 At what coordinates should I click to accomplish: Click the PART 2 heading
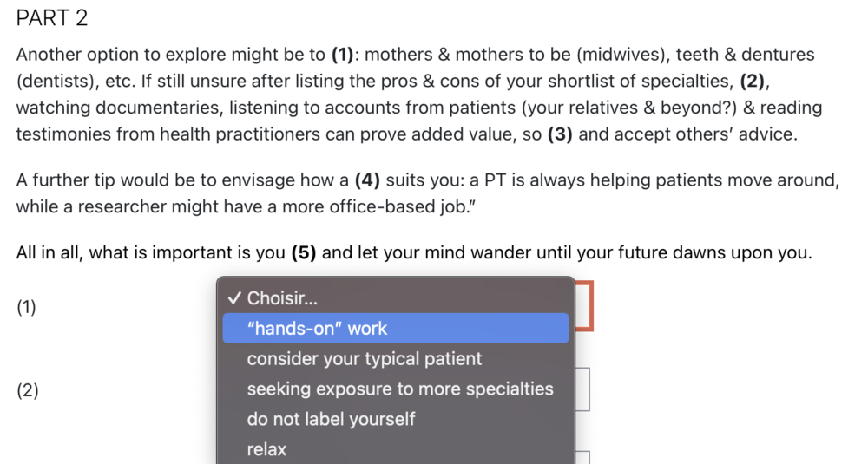tap(52, 17)
